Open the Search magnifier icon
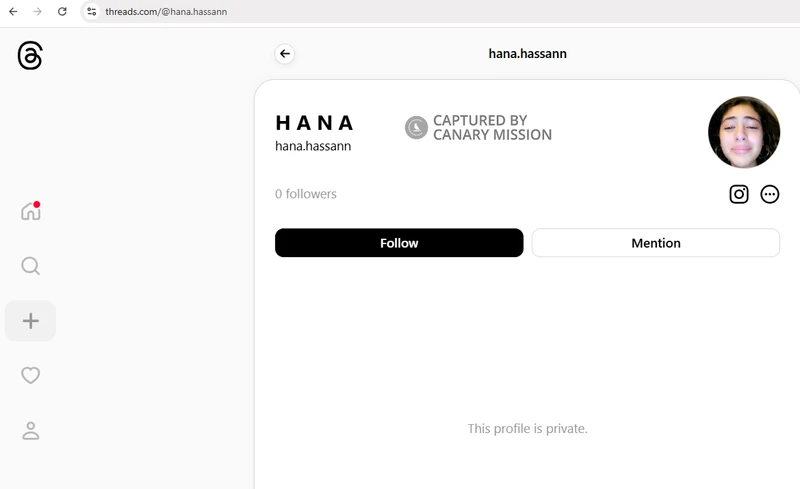 pos(31,266)
